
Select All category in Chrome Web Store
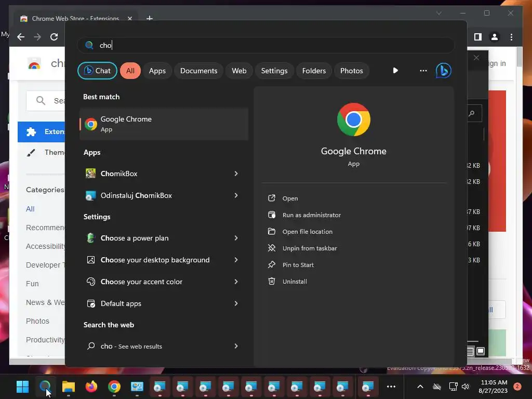pyautogui.click(x=30, y=209)
